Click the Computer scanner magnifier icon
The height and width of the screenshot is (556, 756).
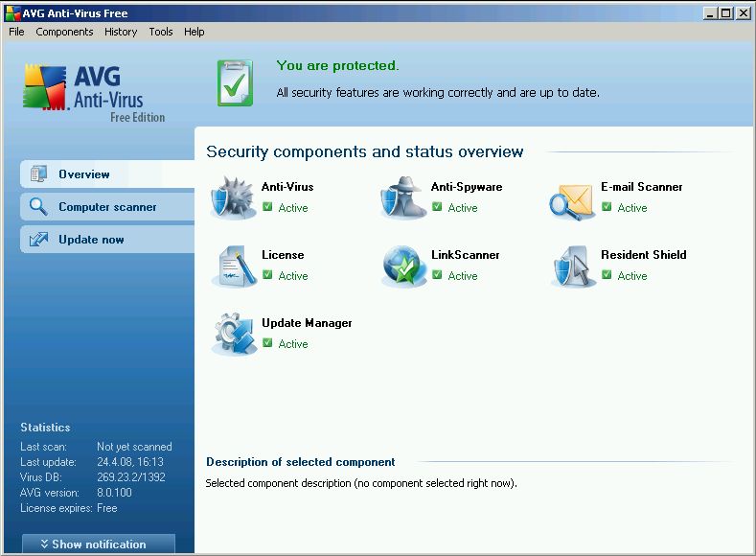38,207
